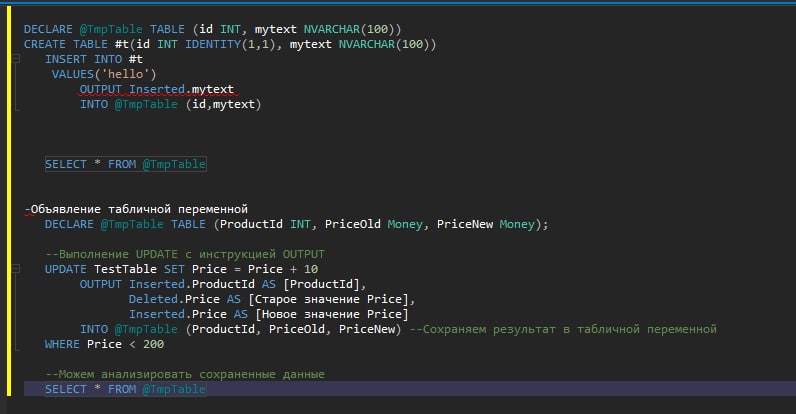Collapse the INSERT INTO #t code block
This screenshot has height=414, width=796.
16,59
